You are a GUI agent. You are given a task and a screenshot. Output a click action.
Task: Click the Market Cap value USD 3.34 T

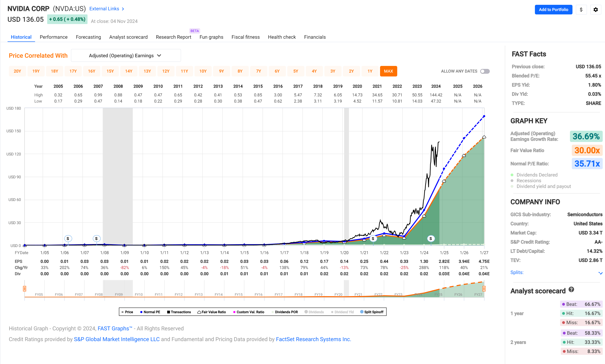point(590,233)
